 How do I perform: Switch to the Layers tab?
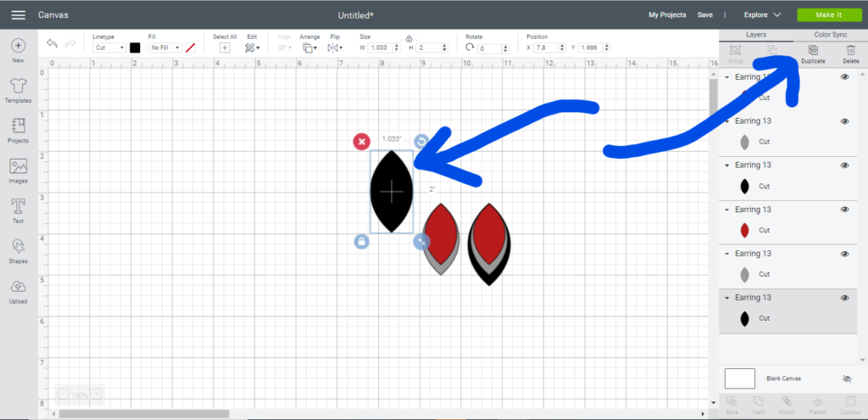[x=755, y=34]
